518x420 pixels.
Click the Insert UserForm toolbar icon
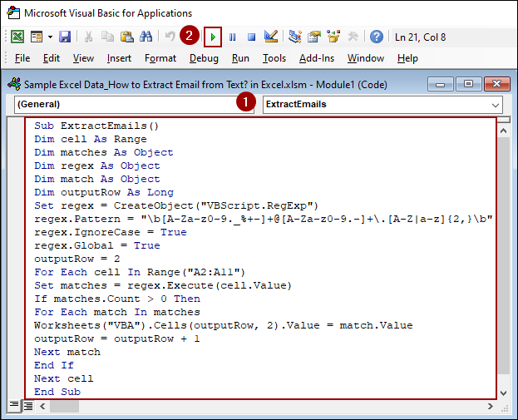coord(37,37)
